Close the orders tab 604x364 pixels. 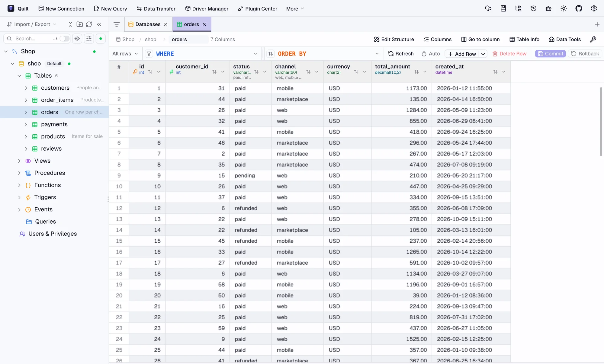204,24
